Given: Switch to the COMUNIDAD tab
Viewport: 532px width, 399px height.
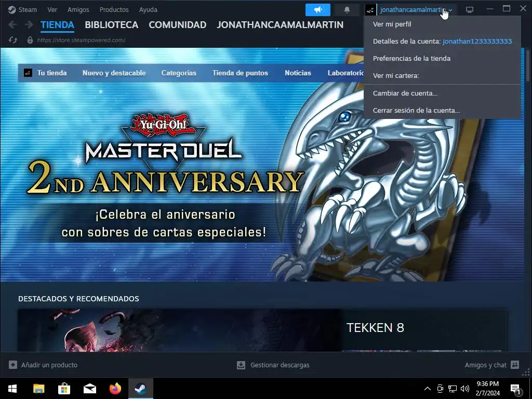Looking at the screenshot, I should [178, 25].
